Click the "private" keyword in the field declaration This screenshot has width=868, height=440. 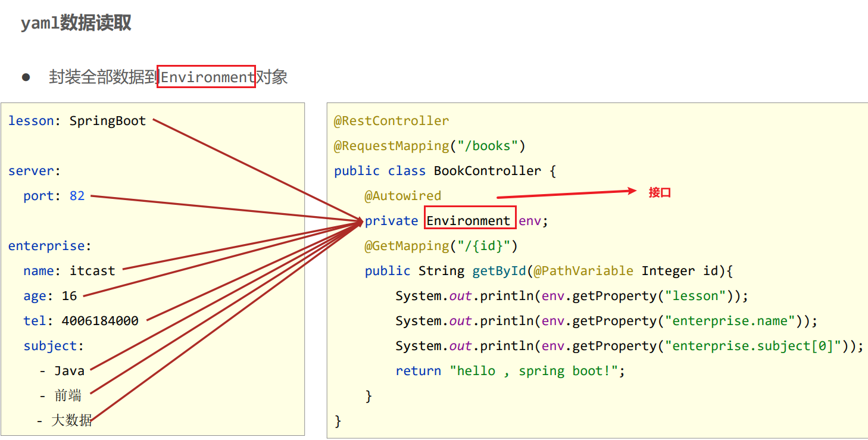coord(392,221)
